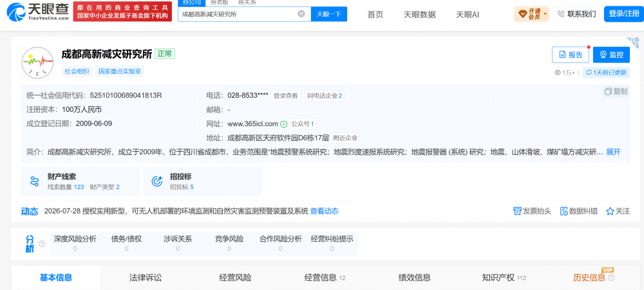Open 竞争风险 analysis
Image resolution: width=644 pixels, height=290 pixels.
click(x=229, y=244)
